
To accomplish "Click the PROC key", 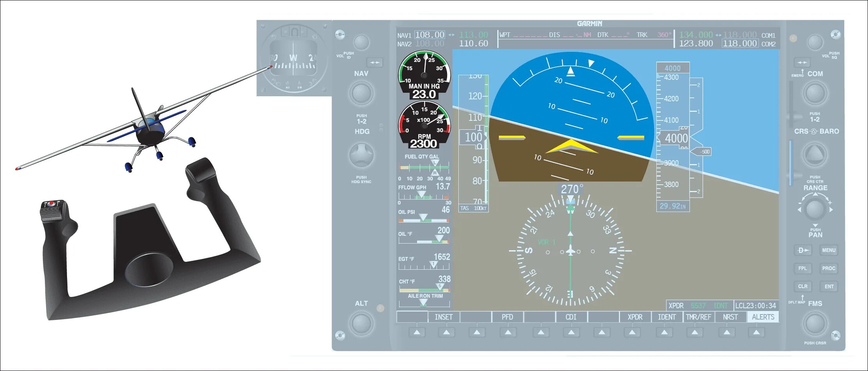I will (829, 268).
